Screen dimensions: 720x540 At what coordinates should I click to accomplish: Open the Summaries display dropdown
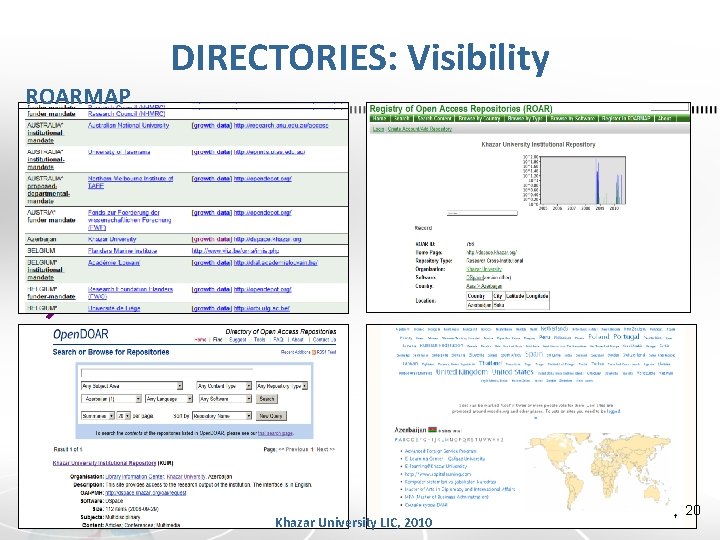pos(98,416)
